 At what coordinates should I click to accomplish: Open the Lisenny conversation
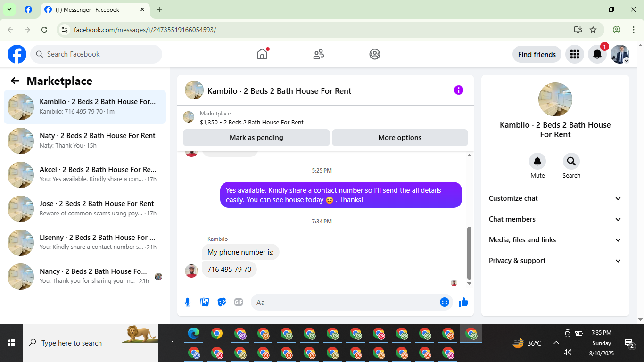click(x=85, y=243)
